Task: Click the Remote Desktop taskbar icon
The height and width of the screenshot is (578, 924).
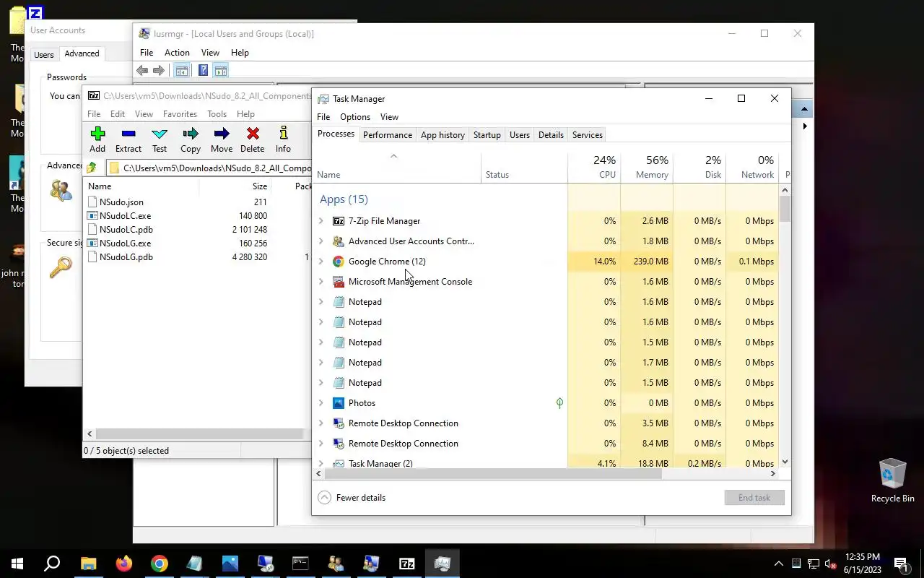Action: coord(266,564)
